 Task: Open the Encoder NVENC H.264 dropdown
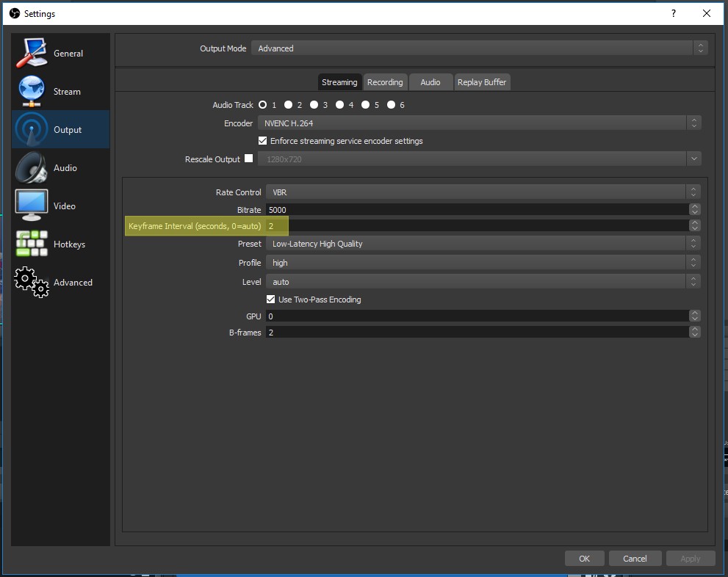pyautogui.click(x=480, y=123)
